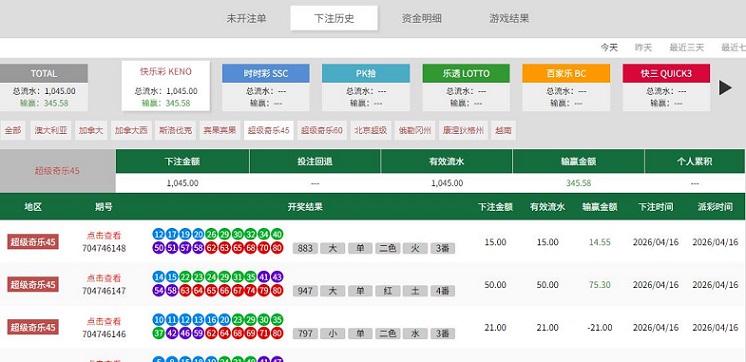This screenshot has width=746, height=362.
Task: Click win amount 14.55
Action: (x=599, y=242)
